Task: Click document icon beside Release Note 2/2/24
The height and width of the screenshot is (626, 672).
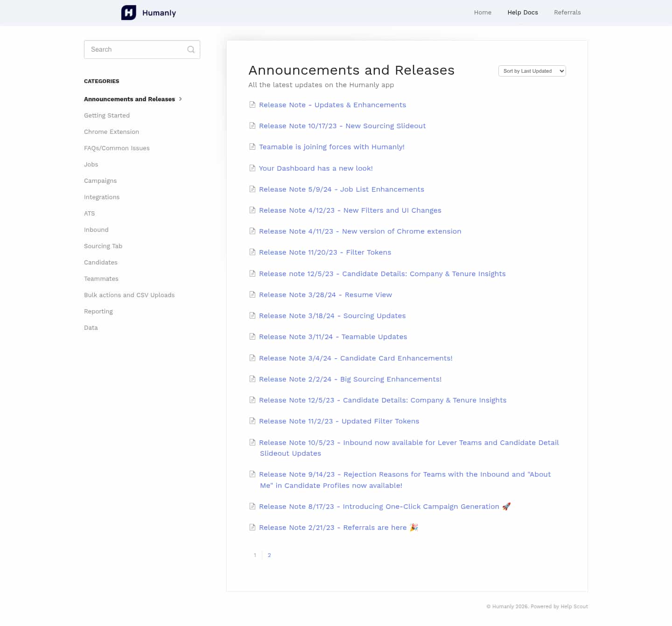Action: (252, 379)
